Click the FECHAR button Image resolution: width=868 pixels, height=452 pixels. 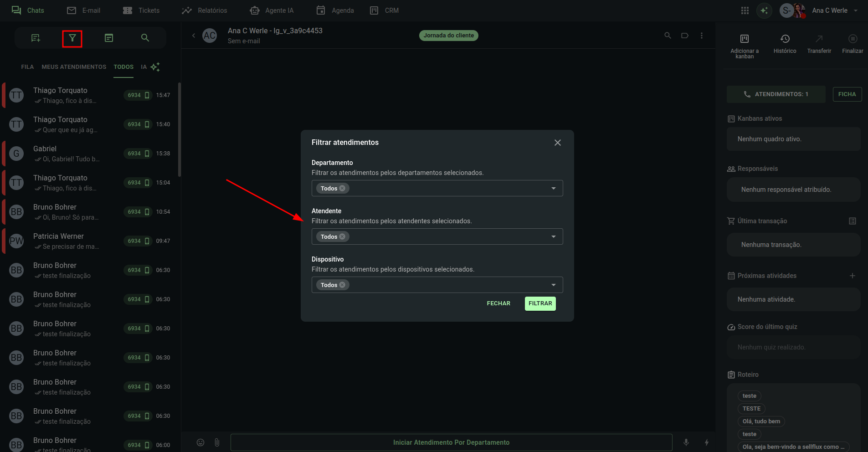(x=498, y=303)
